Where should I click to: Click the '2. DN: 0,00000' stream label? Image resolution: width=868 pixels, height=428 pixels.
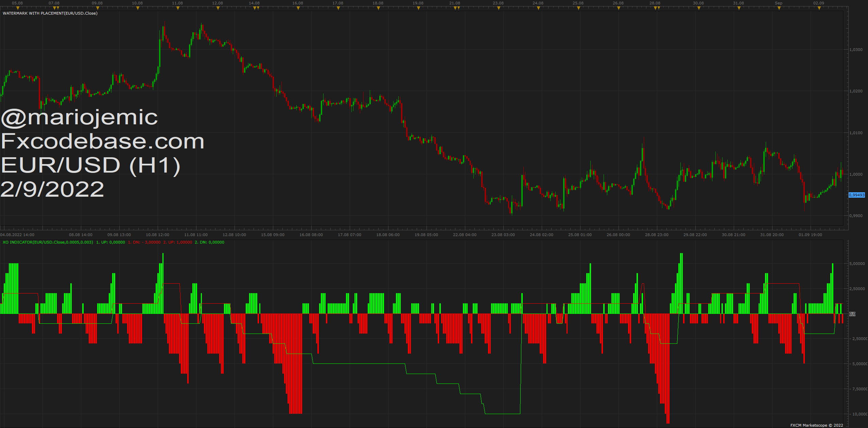pos(209,242)
